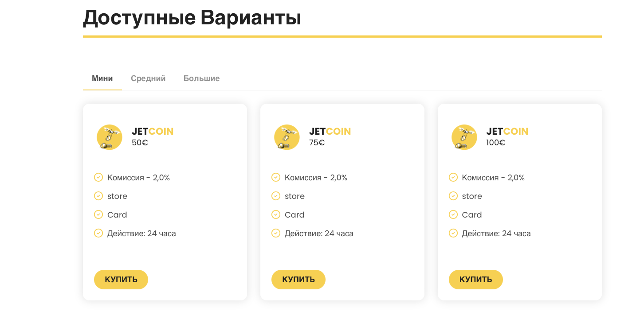
Task: Click the check icon beside Действие on the 75€ card
Action: [276, 233]
